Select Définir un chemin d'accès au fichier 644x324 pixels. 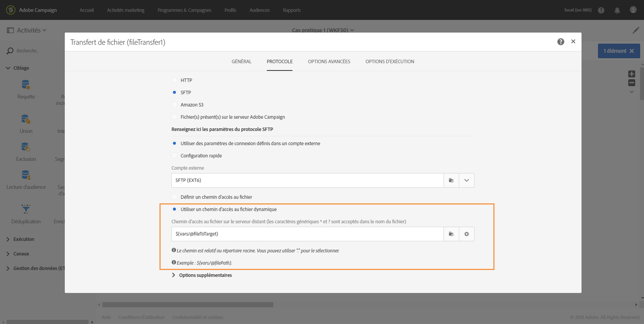174,197
